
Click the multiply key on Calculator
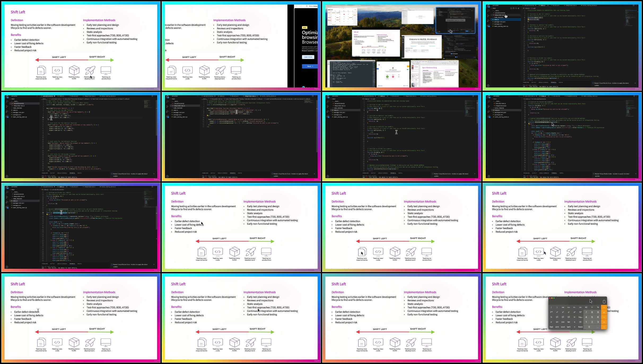[604, 312]
